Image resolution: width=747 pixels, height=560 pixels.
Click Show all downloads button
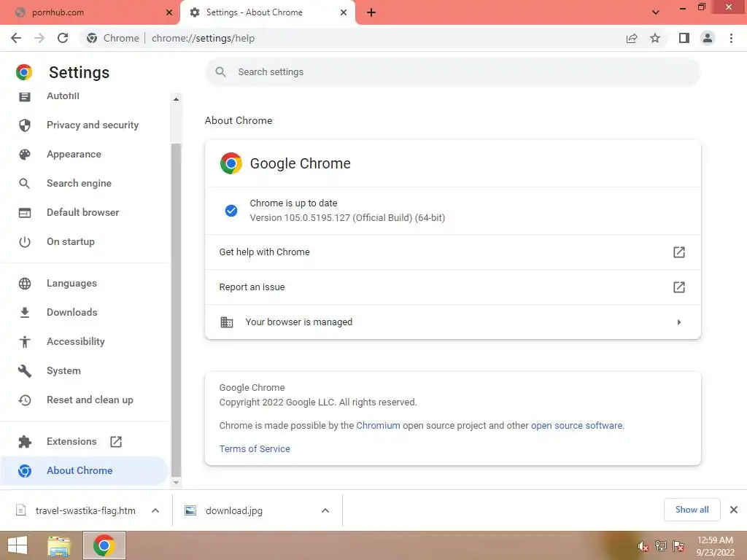tap(692, 510)
